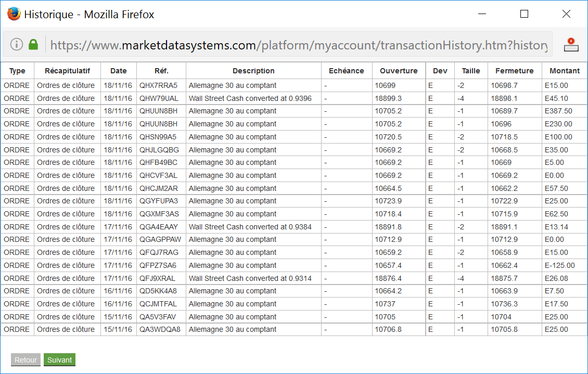
Task: Click closing value 18875.7
Action: coord(504,278)
